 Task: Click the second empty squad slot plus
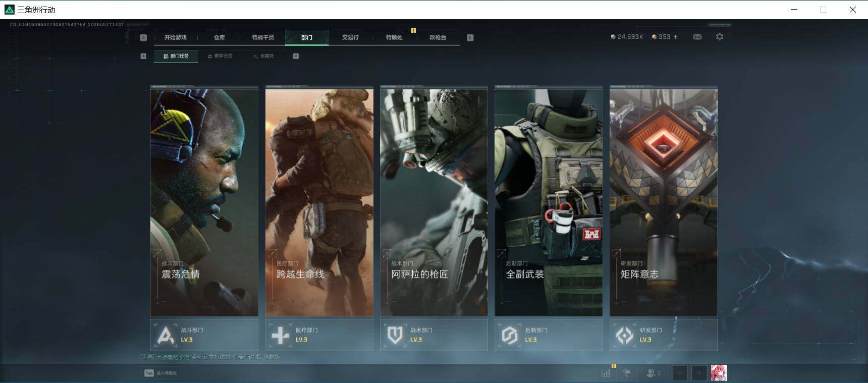(x=699, y=373)
